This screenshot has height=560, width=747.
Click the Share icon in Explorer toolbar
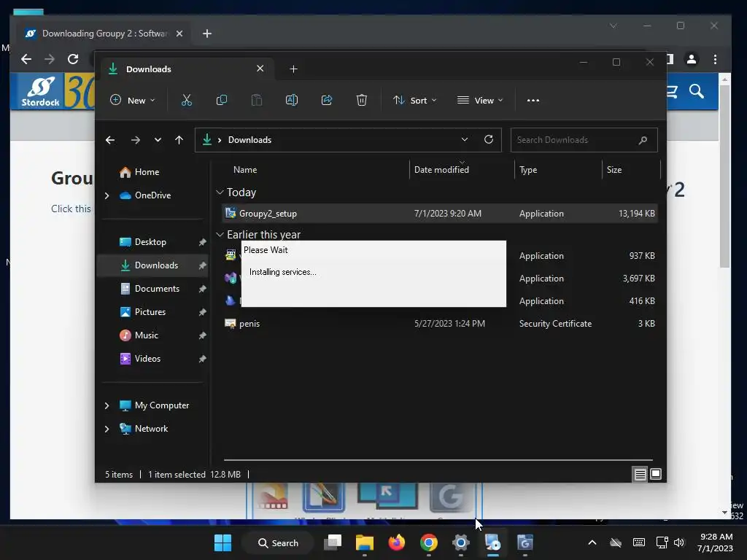327,100
